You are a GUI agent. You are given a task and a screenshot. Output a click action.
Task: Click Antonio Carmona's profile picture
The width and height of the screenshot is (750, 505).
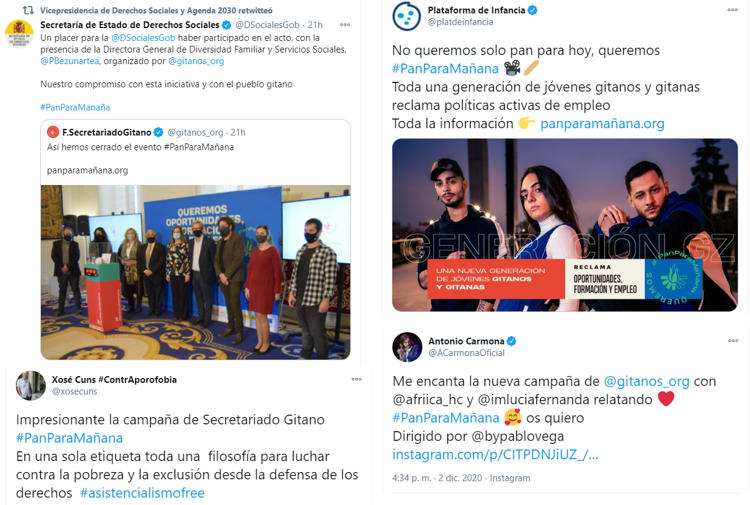coord(407,347)
